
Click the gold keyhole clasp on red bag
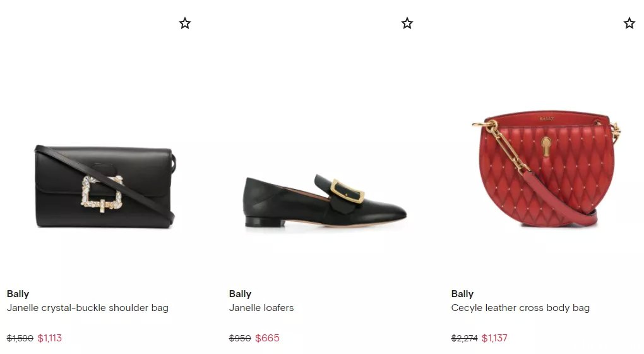tap(546, 147)
